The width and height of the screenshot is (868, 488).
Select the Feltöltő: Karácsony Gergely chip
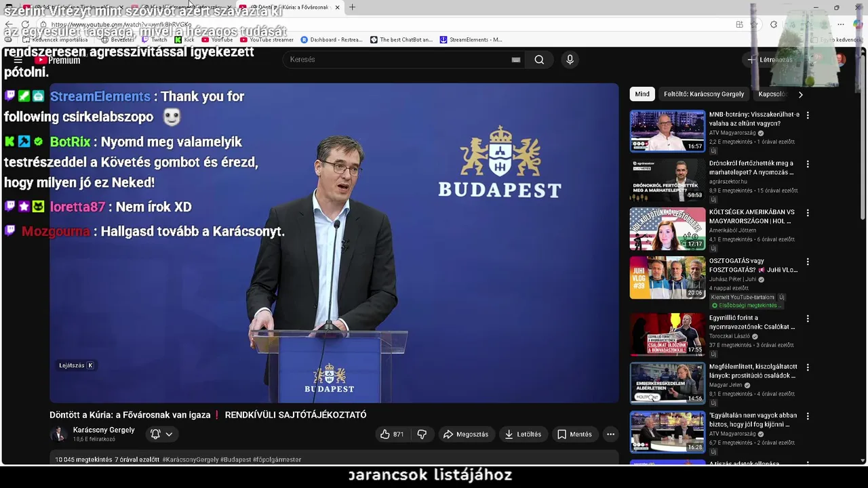[x=704, y=94]
